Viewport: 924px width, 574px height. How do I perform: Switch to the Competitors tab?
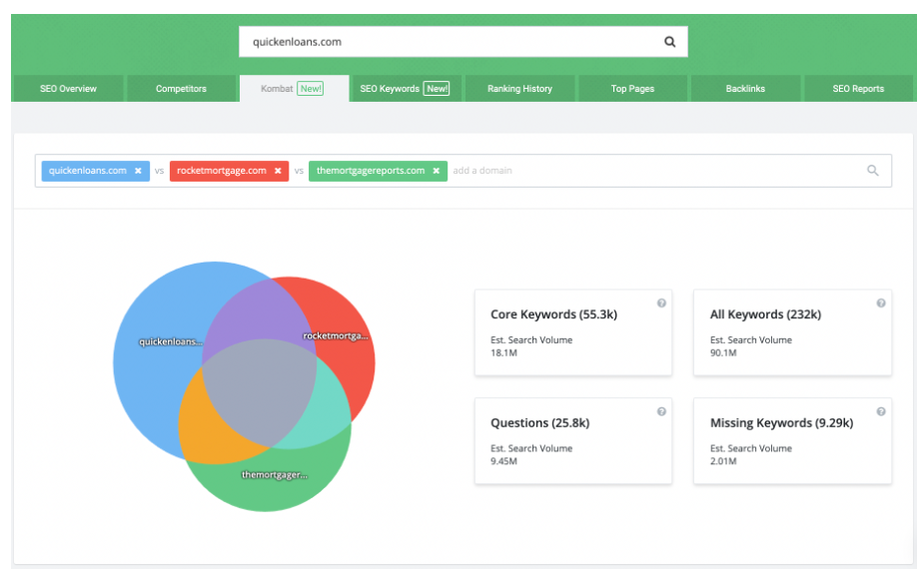181,88
